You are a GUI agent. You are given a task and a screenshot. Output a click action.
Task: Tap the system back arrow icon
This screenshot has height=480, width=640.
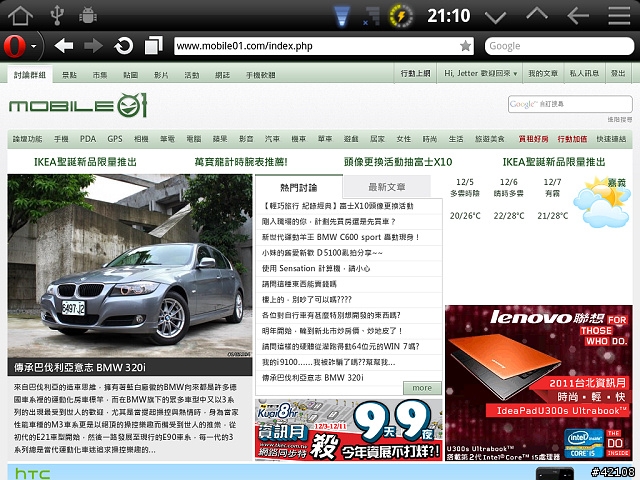578,16
